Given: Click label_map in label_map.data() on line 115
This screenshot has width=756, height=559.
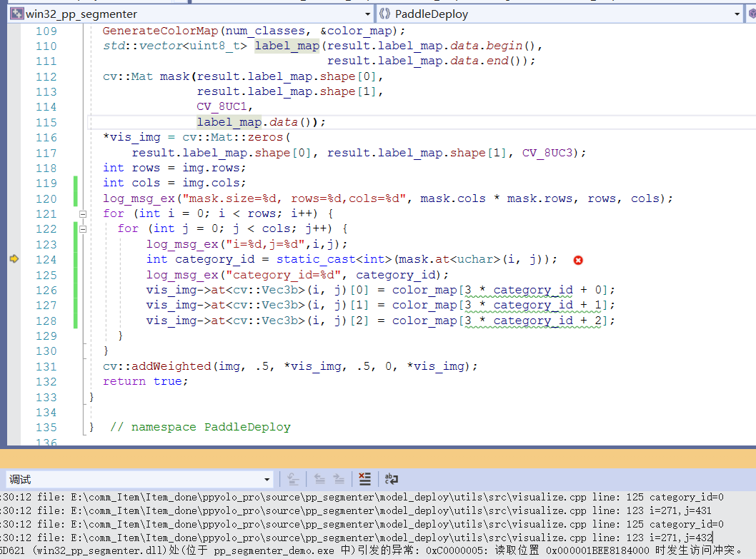Looking at the screenshot, I should click(229, 122).
